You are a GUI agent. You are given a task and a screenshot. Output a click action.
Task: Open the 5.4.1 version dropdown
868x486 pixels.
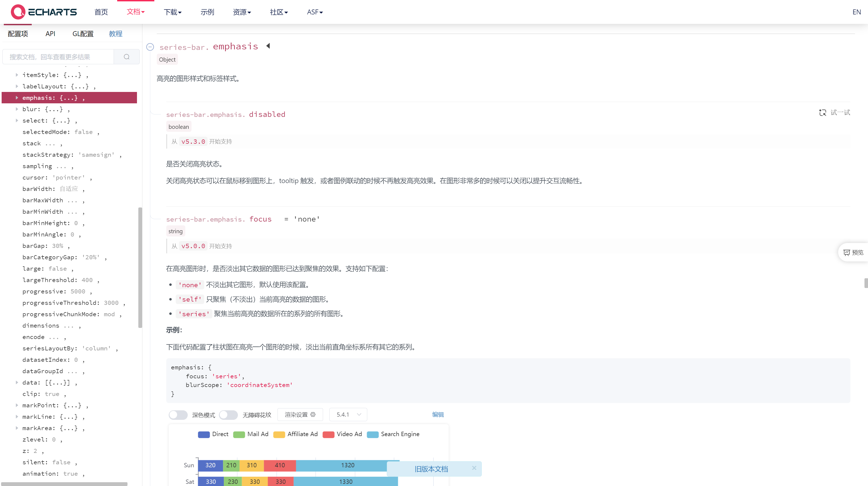(348, 414)
